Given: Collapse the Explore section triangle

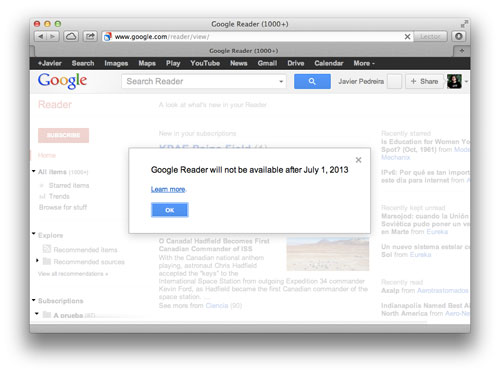Looking at the screenshot, I should point(34,234).
